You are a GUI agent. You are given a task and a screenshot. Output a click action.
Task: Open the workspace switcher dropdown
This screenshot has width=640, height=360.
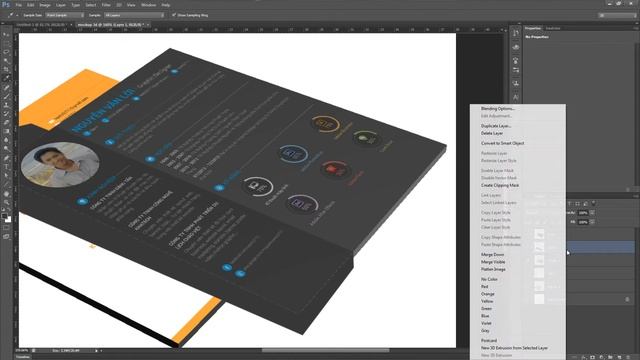point(617,15)
